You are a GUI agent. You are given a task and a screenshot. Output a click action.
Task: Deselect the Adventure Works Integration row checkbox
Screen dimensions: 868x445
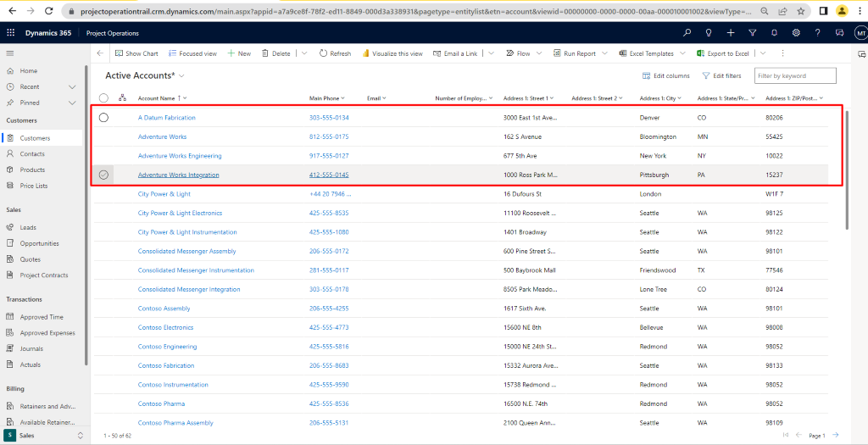click(x=103, y=175)
